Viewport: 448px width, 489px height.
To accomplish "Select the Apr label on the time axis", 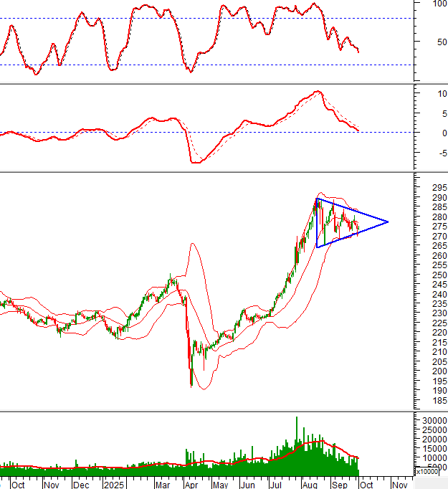I will (191, 484).
